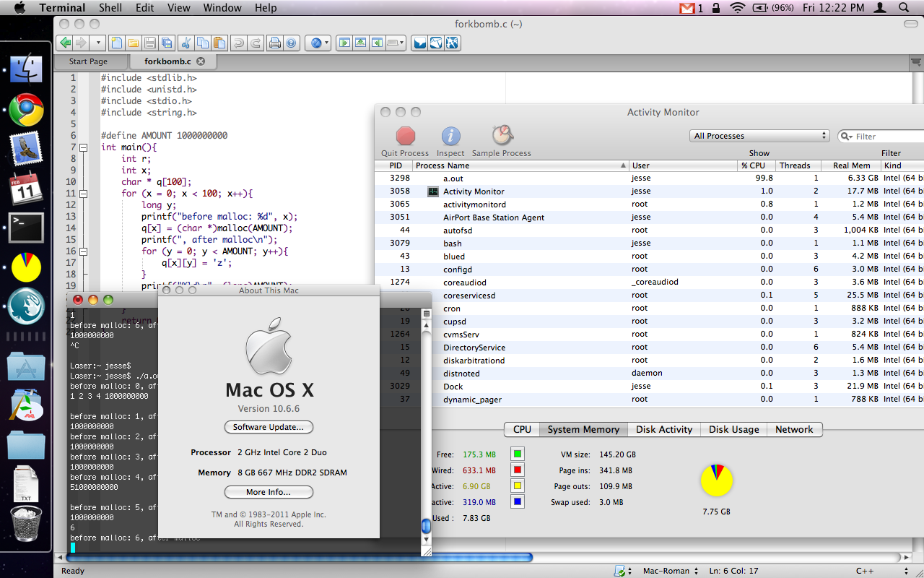Sort by the Process Name column header
The width and height of the screenshot is (924, 578).
[521, 165]
